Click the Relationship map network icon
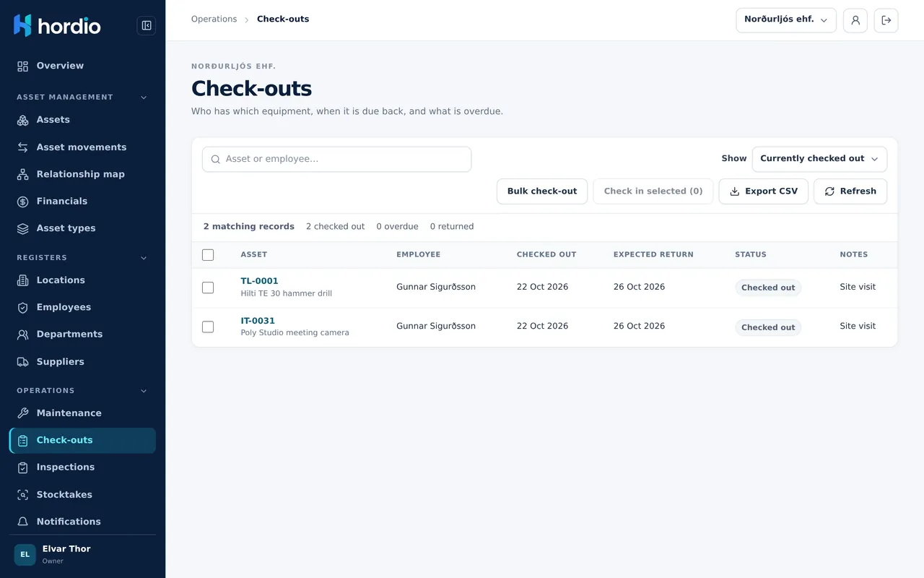This screenshot has width=924, height=578. click(23, 174)
